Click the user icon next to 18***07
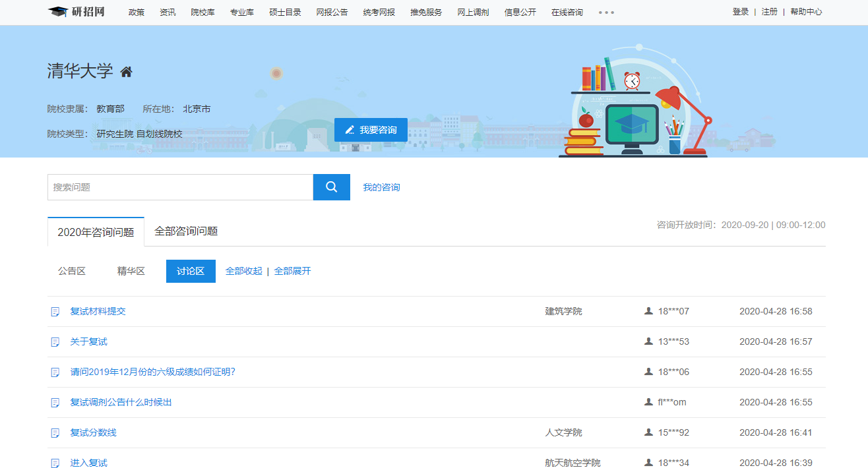The height and width of the screenshot is (468, 868). tap(648, 311)
